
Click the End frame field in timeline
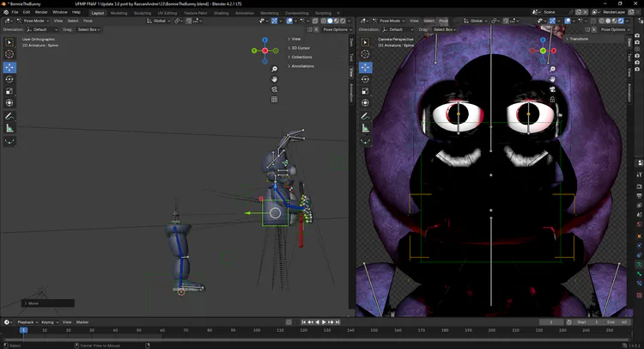(x=617, y=322)
